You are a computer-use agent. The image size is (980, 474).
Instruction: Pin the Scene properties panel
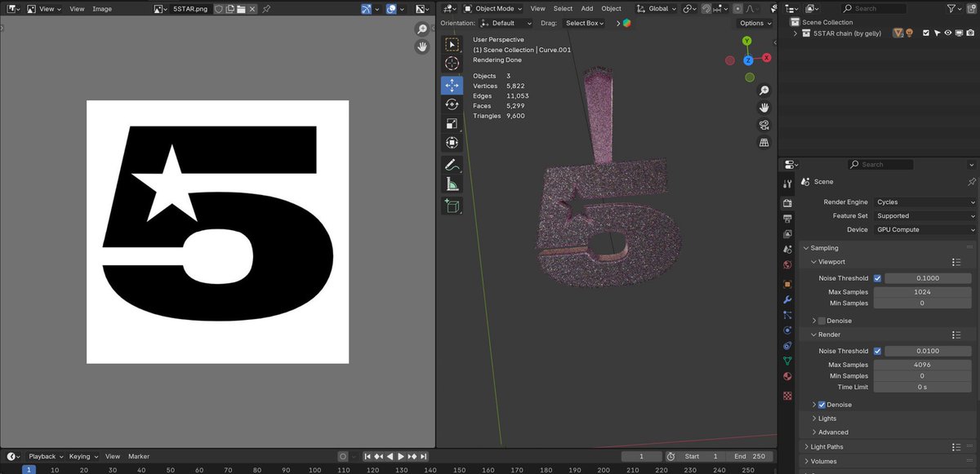pyautogui.click(x=972, y=182)
